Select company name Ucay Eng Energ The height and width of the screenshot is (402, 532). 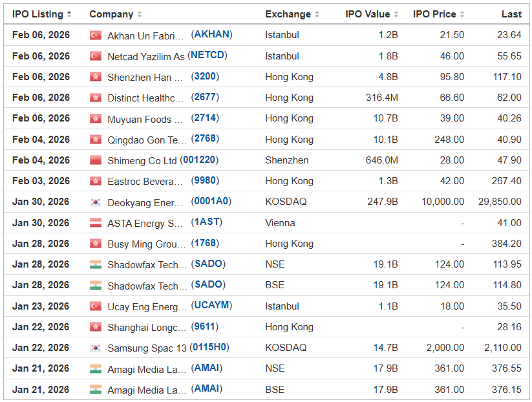(x=147, y=307)
